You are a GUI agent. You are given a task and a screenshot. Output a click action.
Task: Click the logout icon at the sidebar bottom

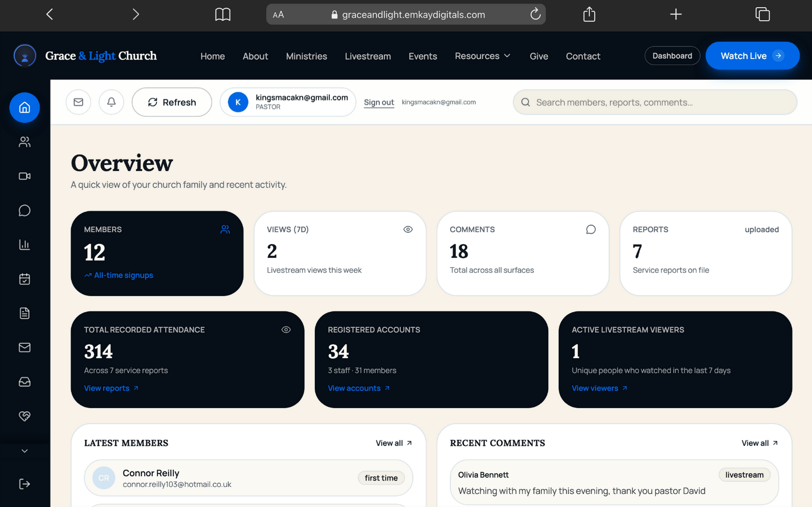25,484
